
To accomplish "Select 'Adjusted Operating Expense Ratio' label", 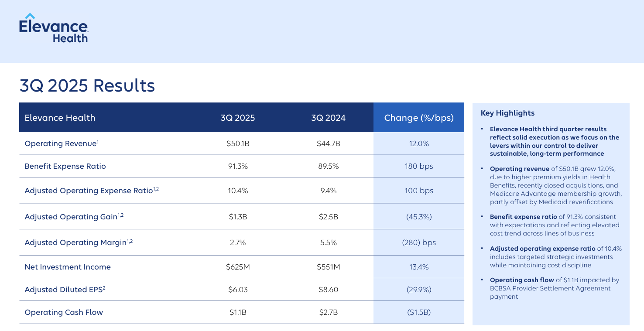I will [92, 191].
